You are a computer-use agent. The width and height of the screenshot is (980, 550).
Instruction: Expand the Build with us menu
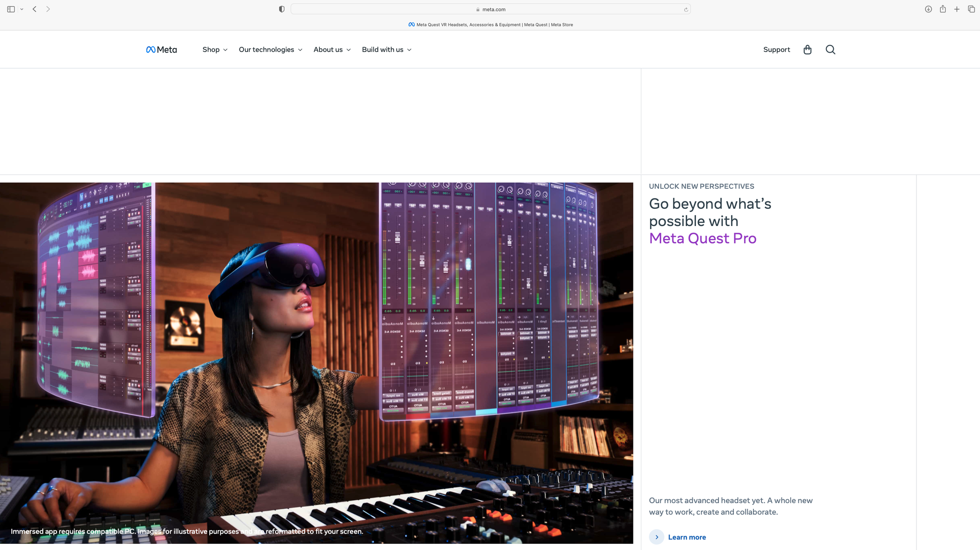point(387,49)
